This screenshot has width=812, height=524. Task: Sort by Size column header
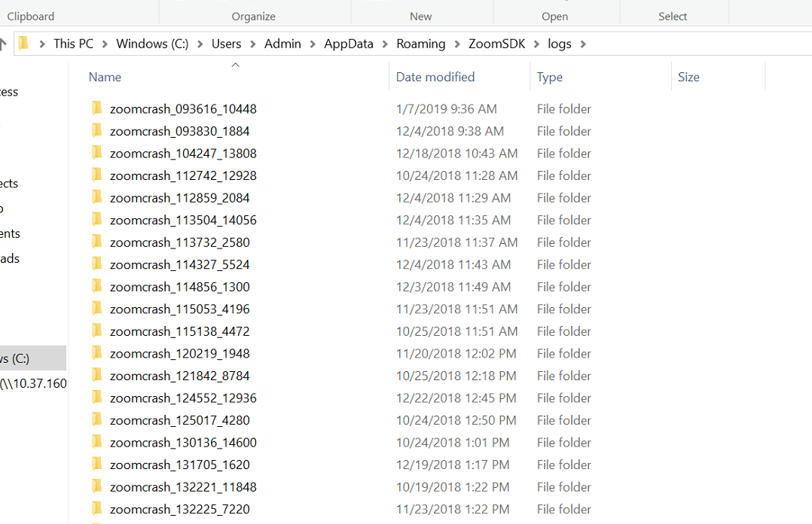pyautogui.click(x=688, y=77)
